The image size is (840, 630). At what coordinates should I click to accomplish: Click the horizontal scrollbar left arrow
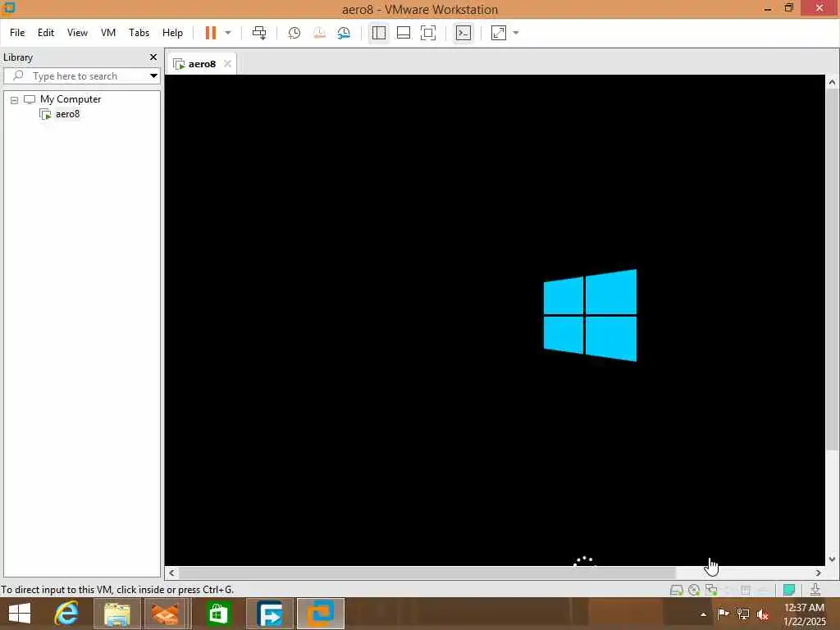171,573
